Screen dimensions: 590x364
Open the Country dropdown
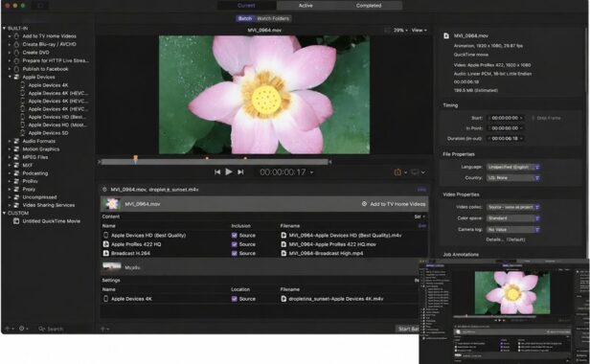[513, 177]
